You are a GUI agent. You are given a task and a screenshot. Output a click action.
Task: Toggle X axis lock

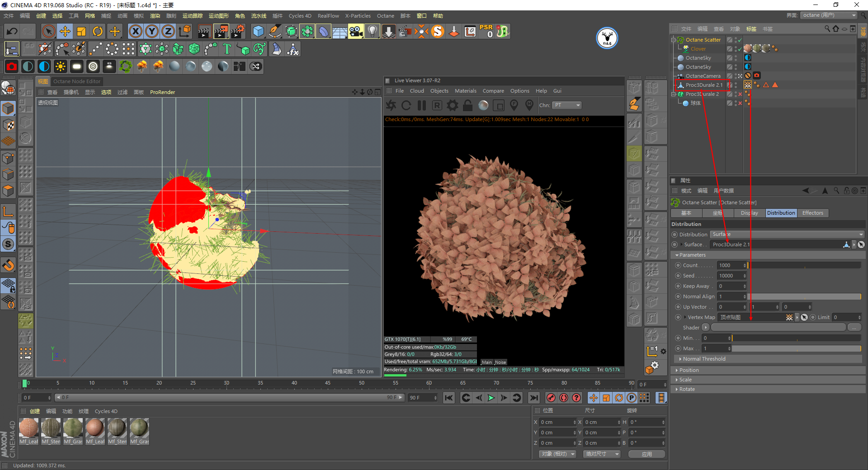(x=135, y=31)
